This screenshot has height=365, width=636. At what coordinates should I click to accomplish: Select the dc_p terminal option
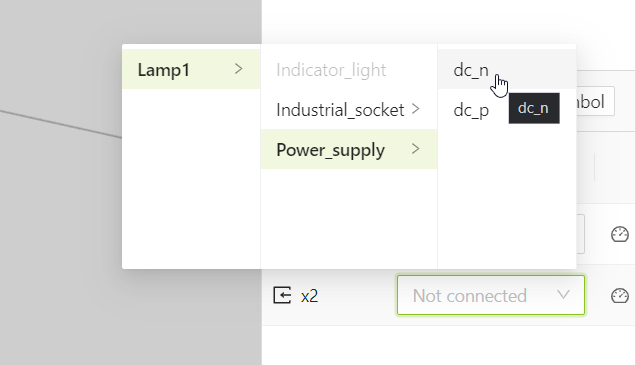471,110
